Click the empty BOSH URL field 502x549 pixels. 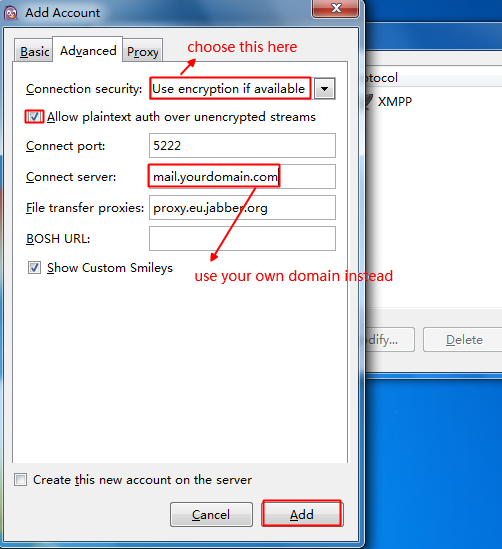(242, 239)
